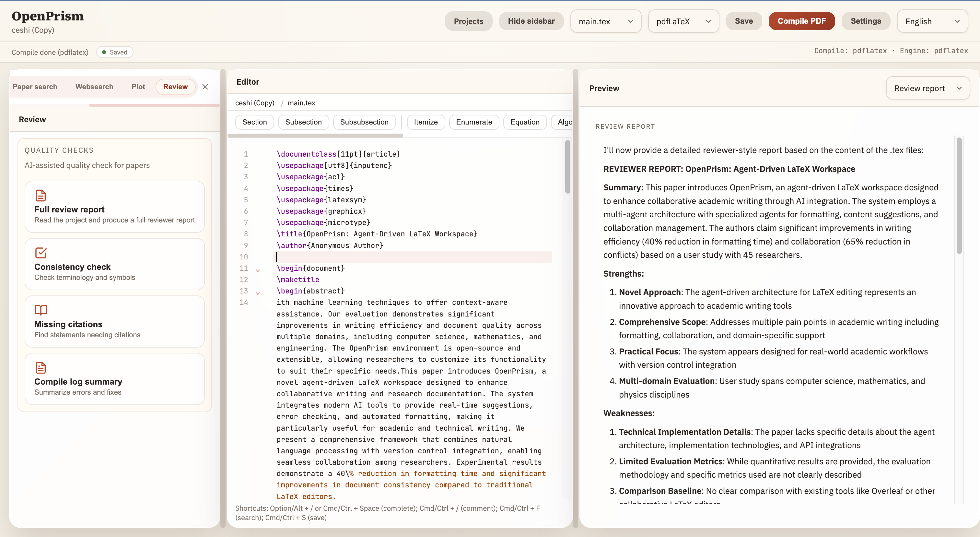Click the REVIEWER REPORT heading in preview

pos(729,169)
